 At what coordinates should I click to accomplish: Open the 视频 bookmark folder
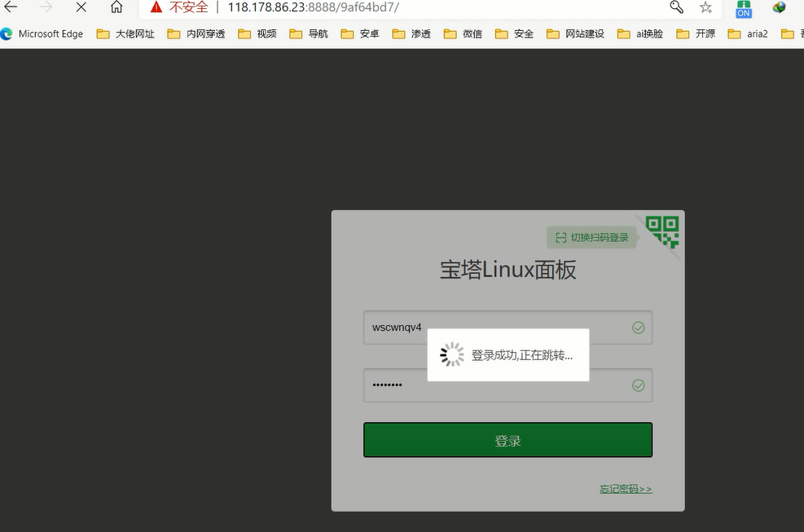tap(257, 34)
